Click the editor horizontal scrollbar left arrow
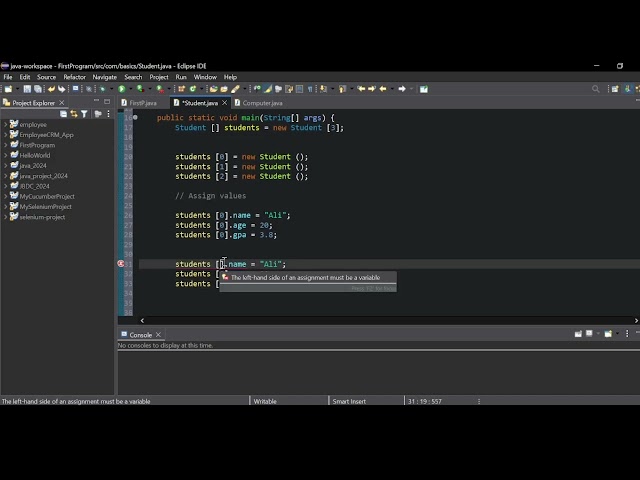 142,320
